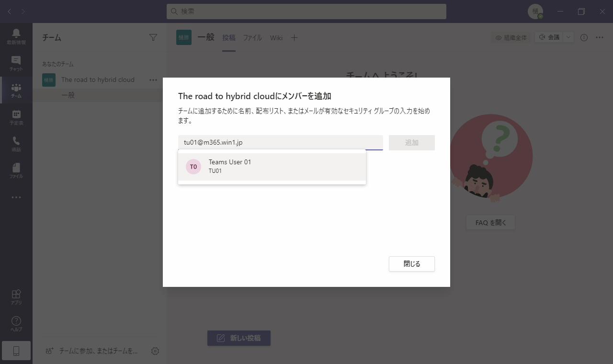Click the filter funnel icon in チーム panel

point(153,37)
